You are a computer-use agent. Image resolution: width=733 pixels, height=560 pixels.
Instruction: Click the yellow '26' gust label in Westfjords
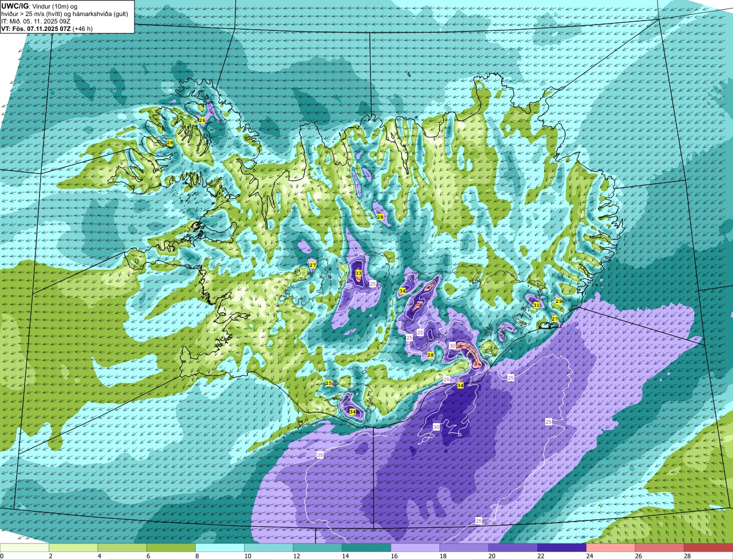(x=202, y=120)
